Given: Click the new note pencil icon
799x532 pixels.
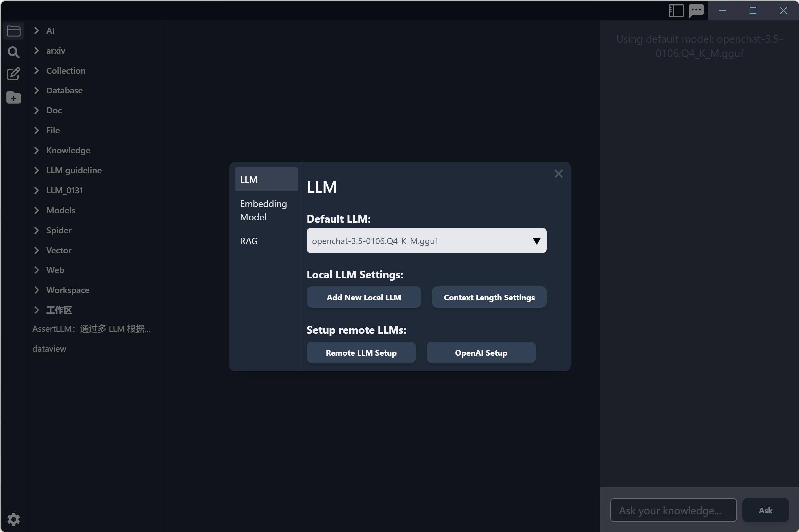Looking at the screenshot, I should coord(14,74).
